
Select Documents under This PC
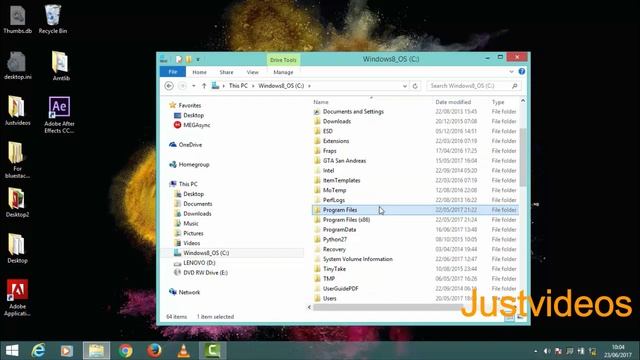[198, 204]
